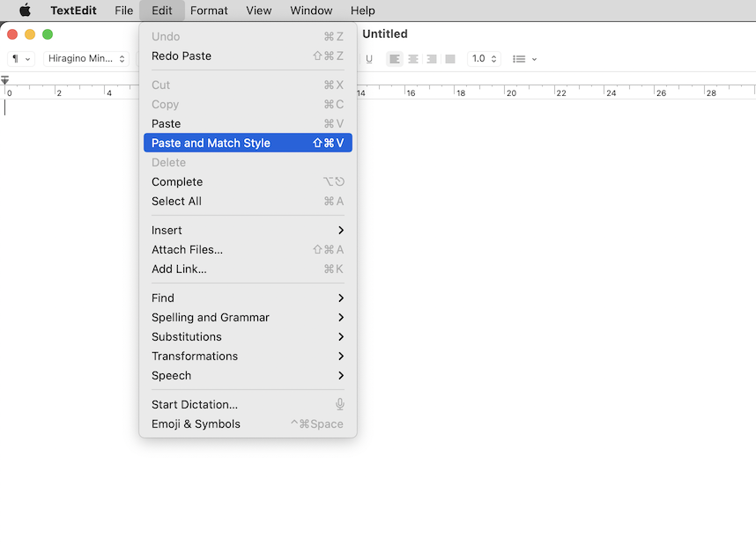Open the Window menu
Screen dimensions: 756x545
tap(311, 10)
